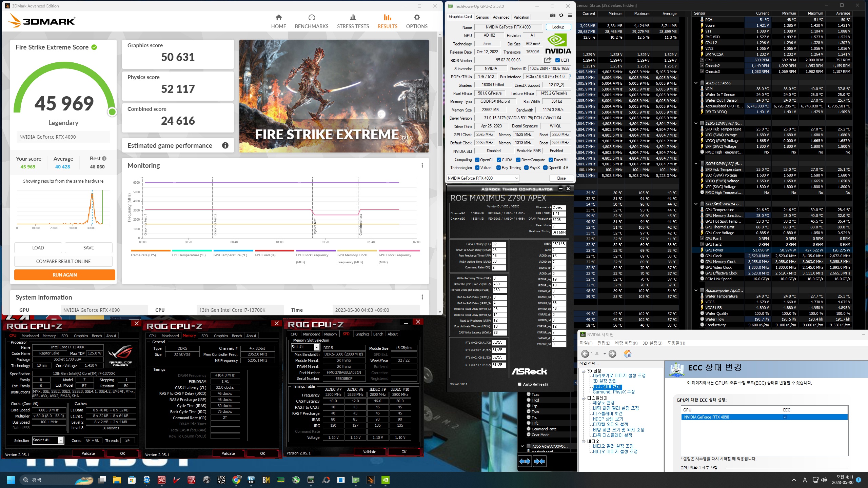868x488 pixels.
Task: Toggle the PhysX checkbox in GPU-Z
Action: point(527,168)
